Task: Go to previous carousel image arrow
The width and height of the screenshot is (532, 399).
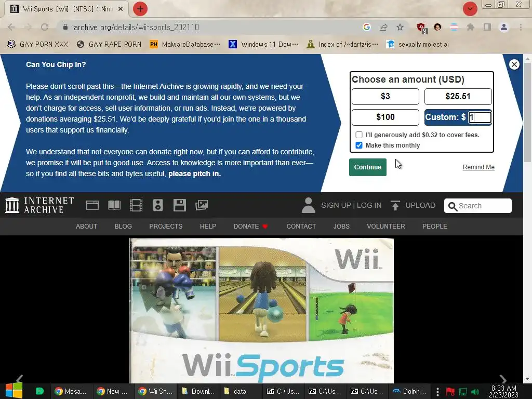Action: pyautogui.click(x=19, y=379)
